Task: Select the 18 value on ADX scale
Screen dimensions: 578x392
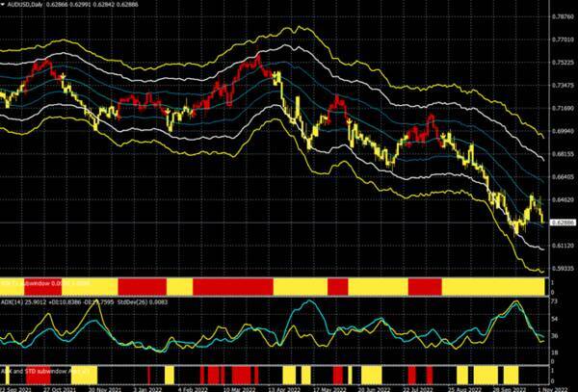Action: coord(554,353)
